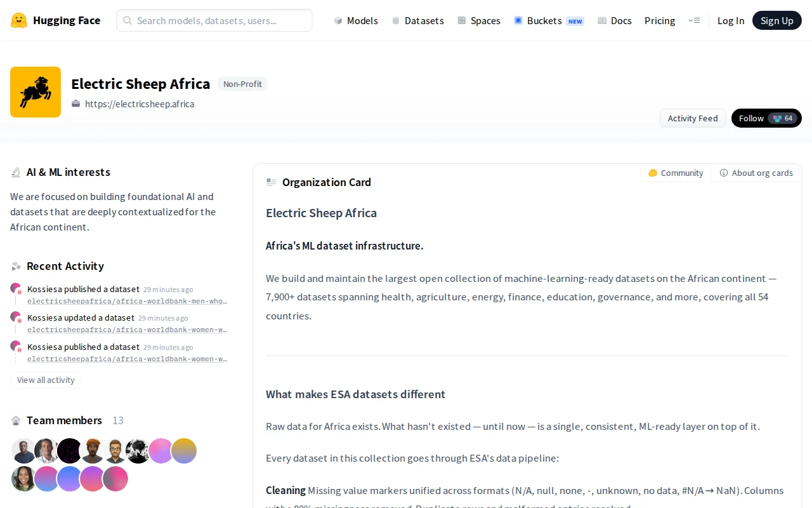Click the woman team member avatar
The image size is (812, 508).
24,479
